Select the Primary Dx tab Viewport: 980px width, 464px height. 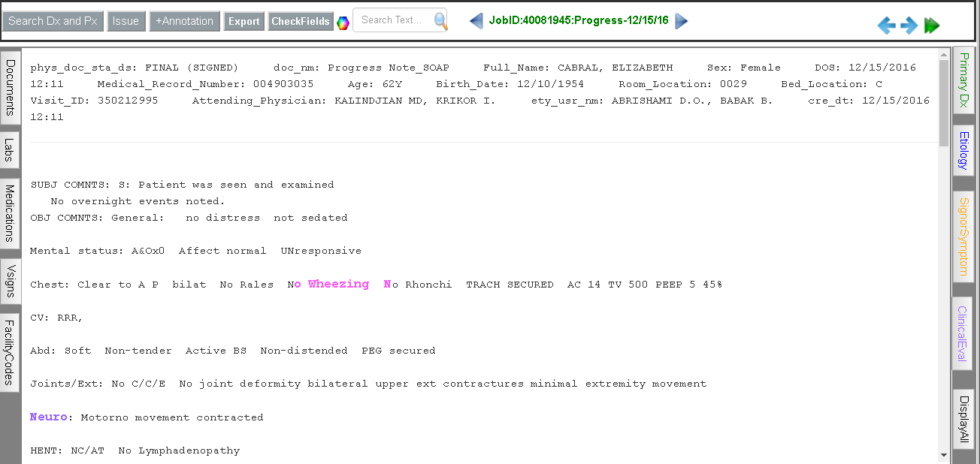[x=963, y=81]
